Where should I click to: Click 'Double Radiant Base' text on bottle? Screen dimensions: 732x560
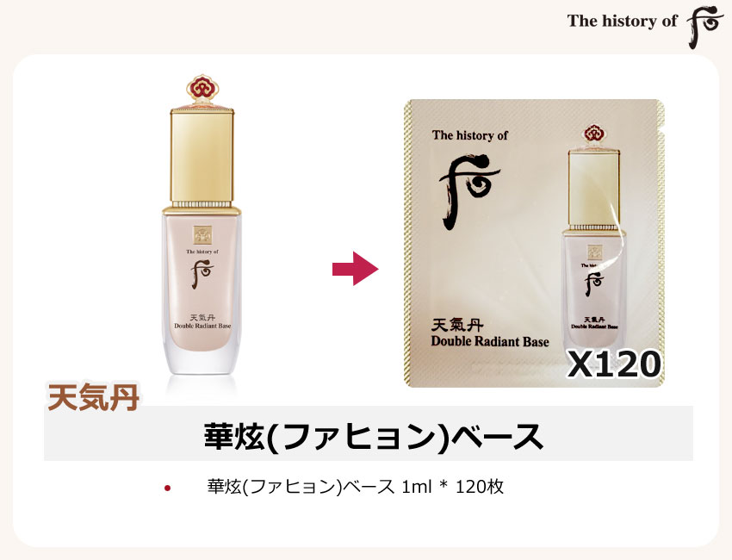202,326
